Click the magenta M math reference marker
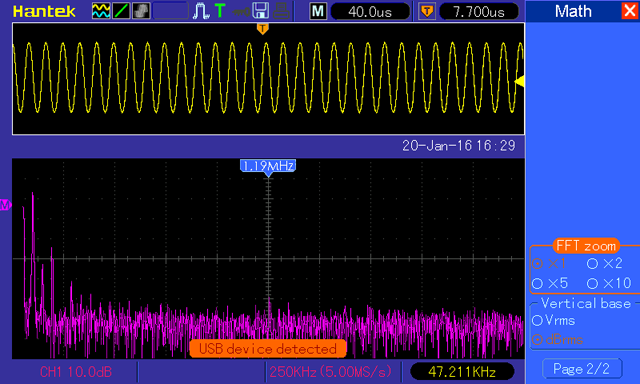Viewport: 640px width, 384px height. click(x=5, y=204)
